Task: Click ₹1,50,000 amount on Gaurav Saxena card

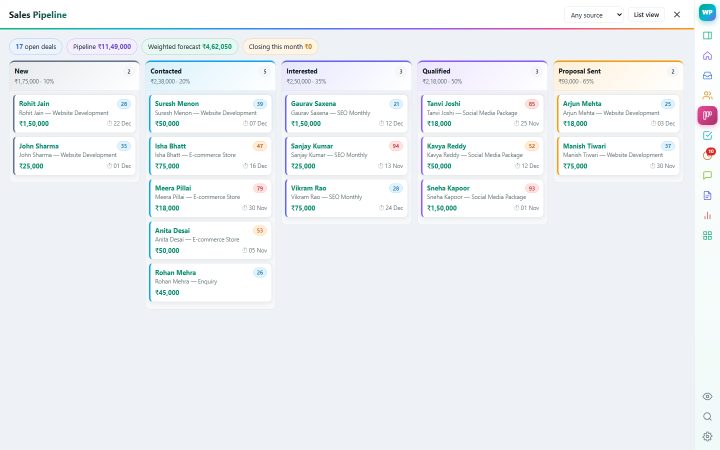Action: click(306, 124)
